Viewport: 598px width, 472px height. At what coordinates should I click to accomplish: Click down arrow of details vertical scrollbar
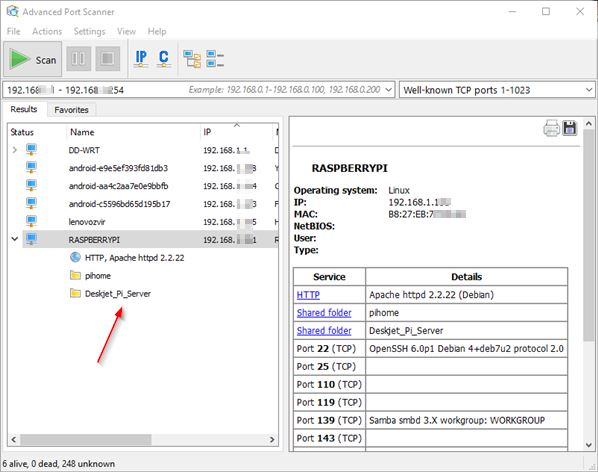[588, 445]
